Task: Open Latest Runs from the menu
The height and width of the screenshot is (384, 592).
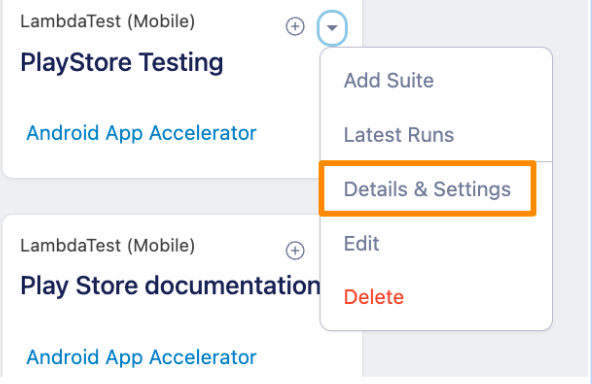Action: point(399,135)
